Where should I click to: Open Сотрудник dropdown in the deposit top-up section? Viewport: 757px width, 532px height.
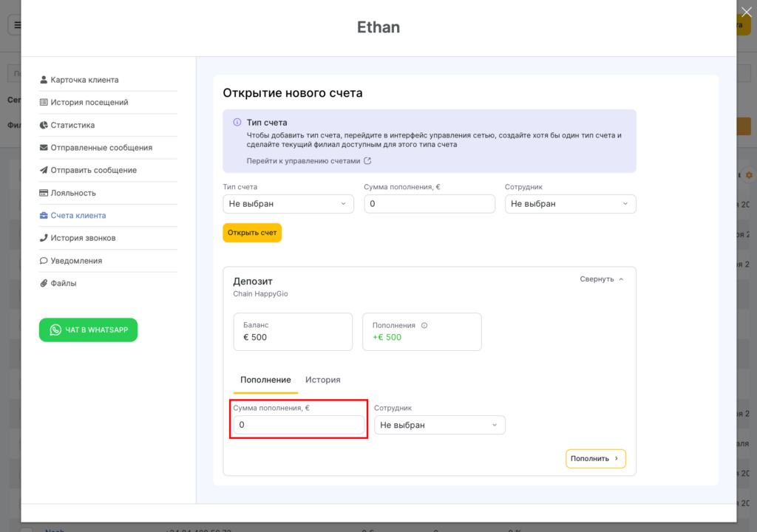(439, 425)
